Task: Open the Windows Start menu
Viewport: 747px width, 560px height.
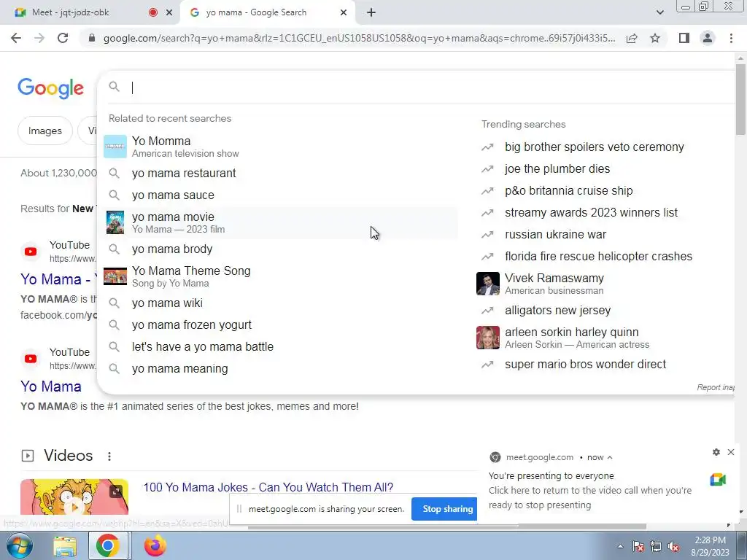Action: [19, 545]
